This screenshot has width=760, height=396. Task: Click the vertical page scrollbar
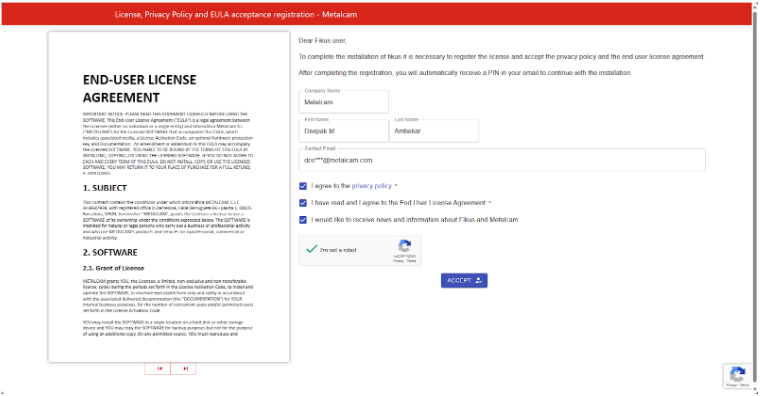coord(755,198)
